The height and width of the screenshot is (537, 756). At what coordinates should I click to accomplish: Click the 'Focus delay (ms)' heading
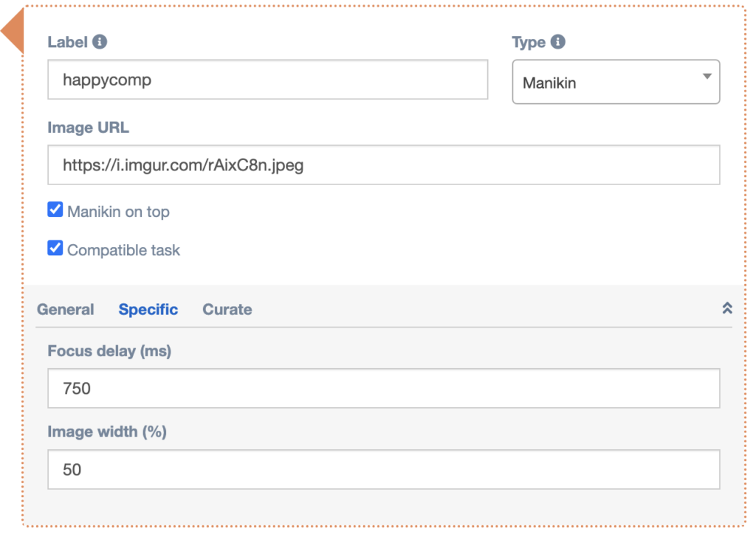point(109,351)
